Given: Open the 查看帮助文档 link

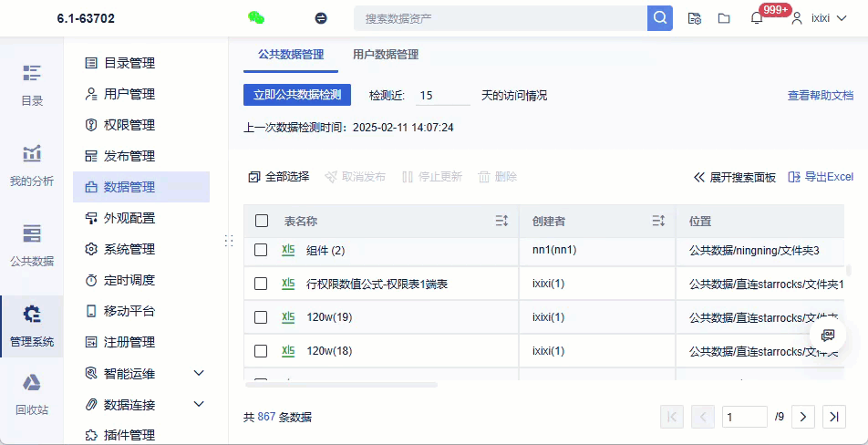Looking at the screenshot, I should (x=821, y=96).
